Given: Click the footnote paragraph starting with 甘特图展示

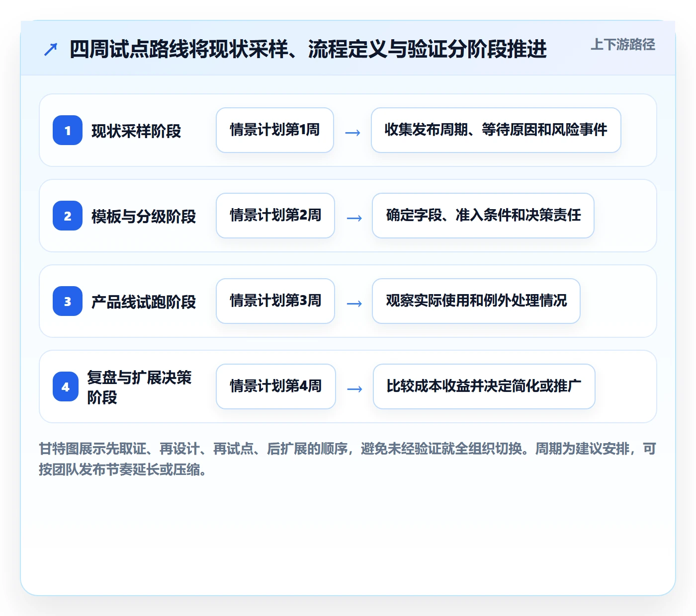Looking at the screenshot, I should click(348, 459).
